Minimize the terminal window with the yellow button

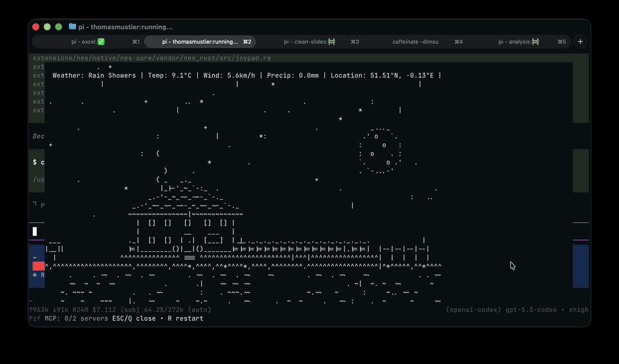coord(47,27)
